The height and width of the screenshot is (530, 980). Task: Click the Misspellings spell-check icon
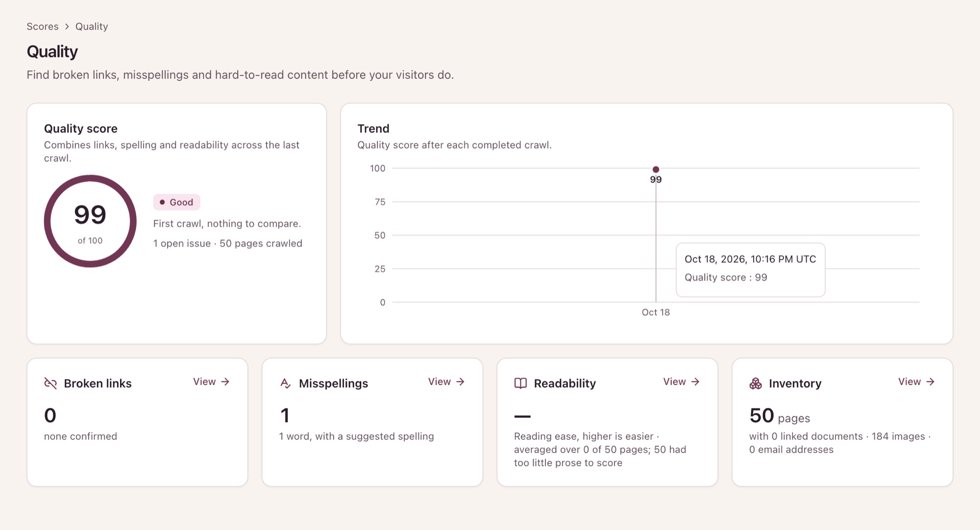[x=286, y=383]
